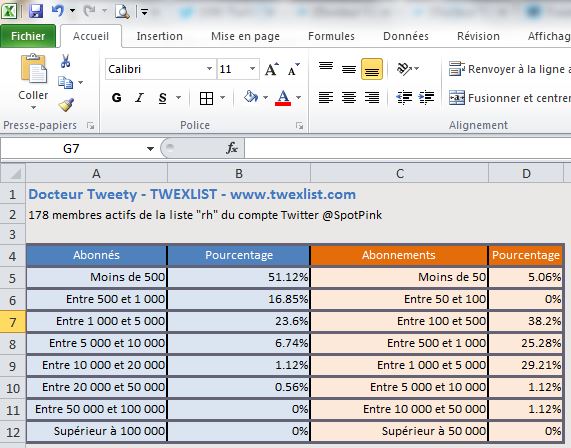Image resolution: width=571 pixels, height=448 pixels.
Task: Apply red font color A button
Action: click(283, 98)
